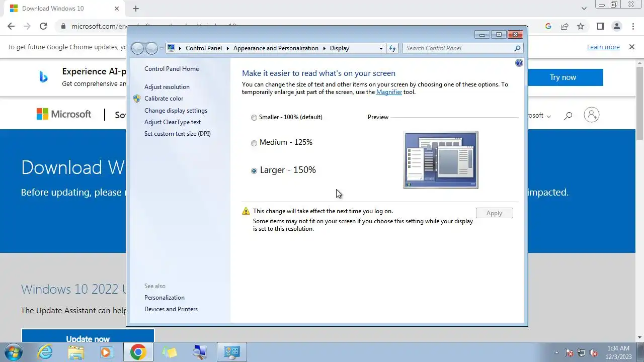
Task: Click the yellow warning icon
Action: [246, 211]
